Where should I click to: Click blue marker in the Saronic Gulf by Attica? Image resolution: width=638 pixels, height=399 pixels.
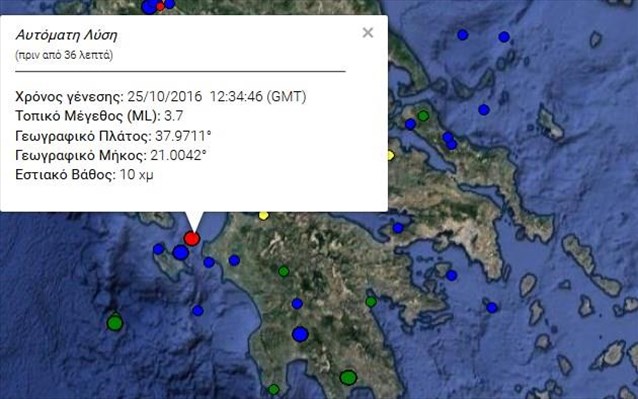[x=451, y=275]
